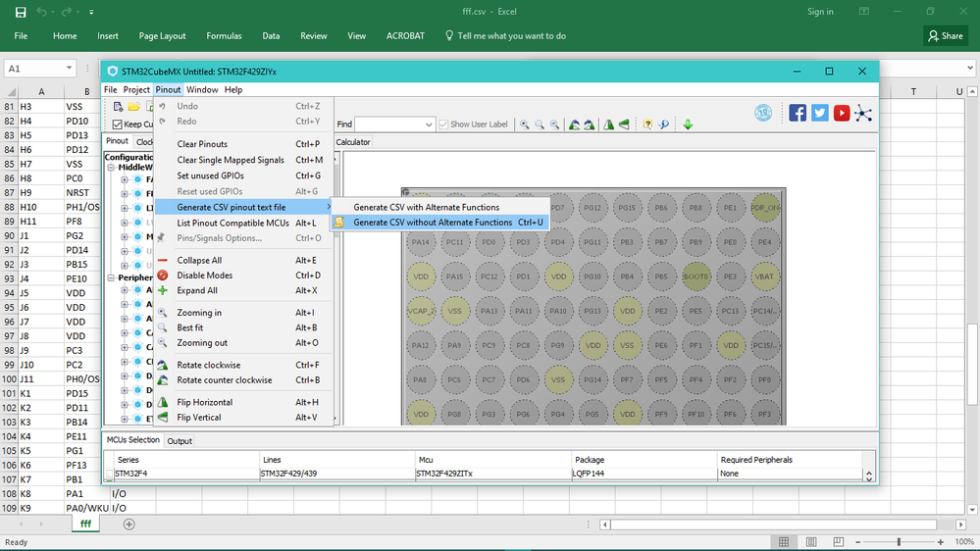Select Set unused GPIOs menu entry
The height and width of the screenshot is (551, 980).
pyautogui.click(x=243, y=176)
